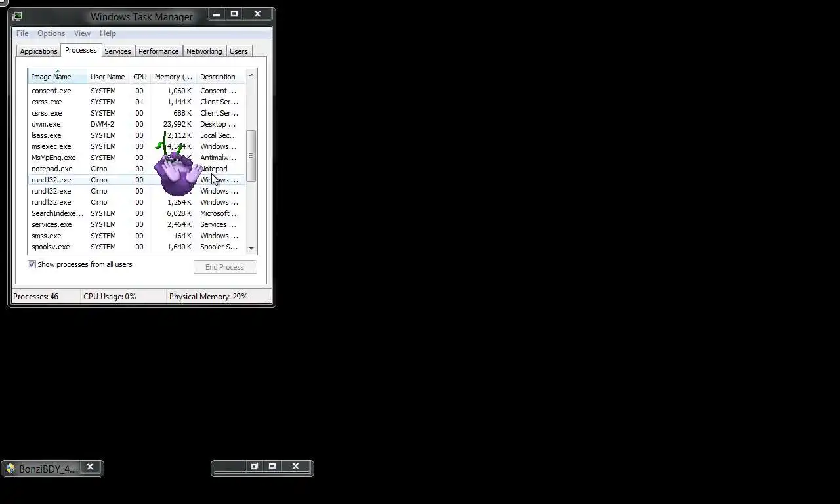Image resolution: width=840 pixels, height=504 pixels.
Task: Open the Networking tab
Action: tap(204, 51)
